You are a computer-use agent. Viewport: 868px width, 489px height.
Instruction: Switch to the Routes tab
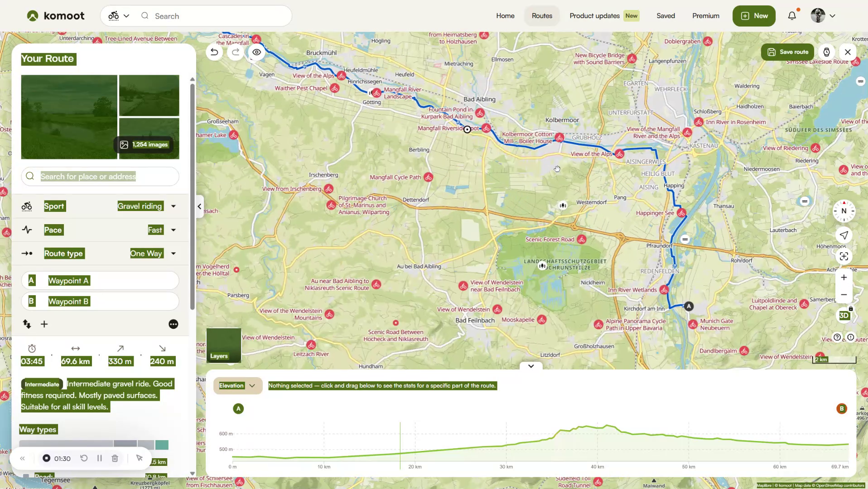(x=542, y=15)
